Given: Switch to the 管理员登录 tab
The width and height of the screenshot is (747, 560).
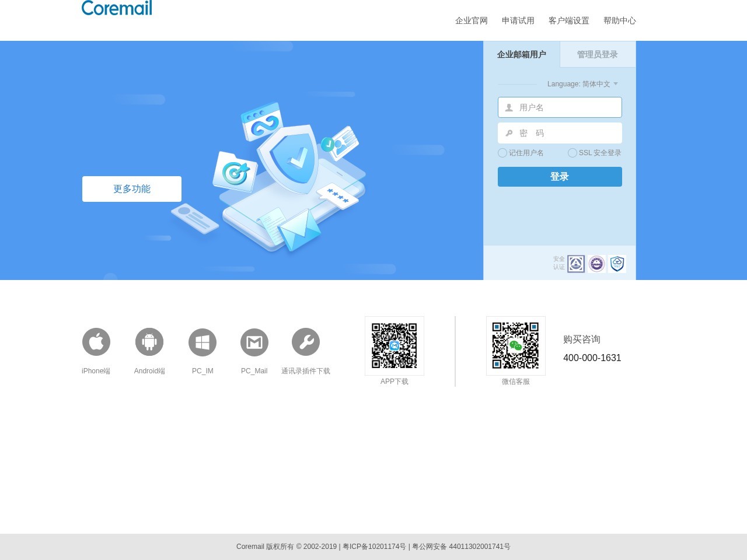Looking at the screenshot, I should (x=597, y=54).
